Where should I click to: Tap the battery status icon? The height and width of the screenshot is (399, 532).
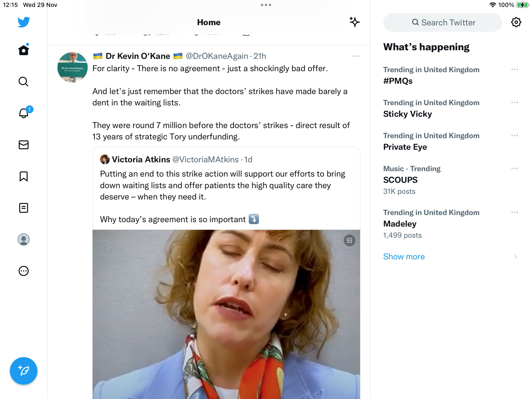523,5
